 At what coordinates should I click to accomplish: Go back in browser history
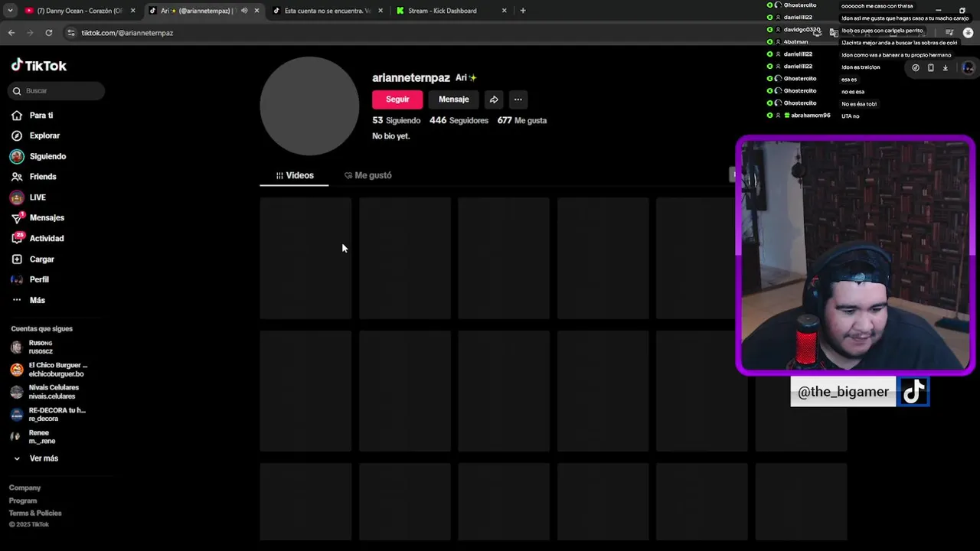pyautogui.click(x=11, y=33)
